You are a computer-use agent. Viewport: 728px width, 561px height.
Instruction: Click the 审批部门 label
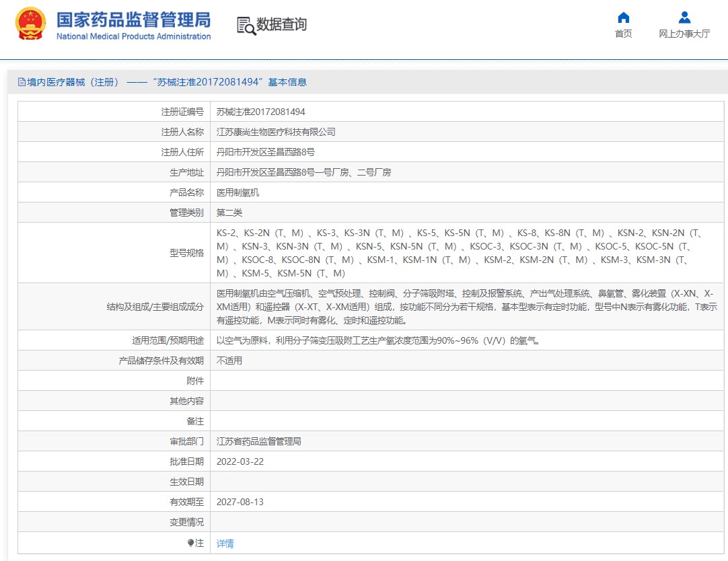coord(186,441)
